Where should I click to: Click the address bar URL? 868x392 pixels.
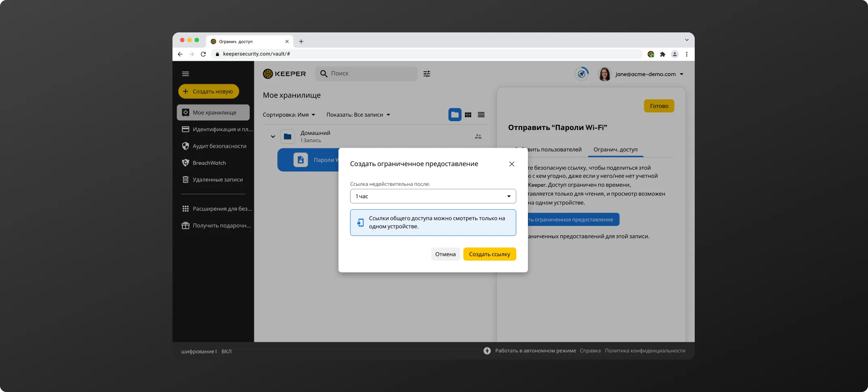point(256,54)
